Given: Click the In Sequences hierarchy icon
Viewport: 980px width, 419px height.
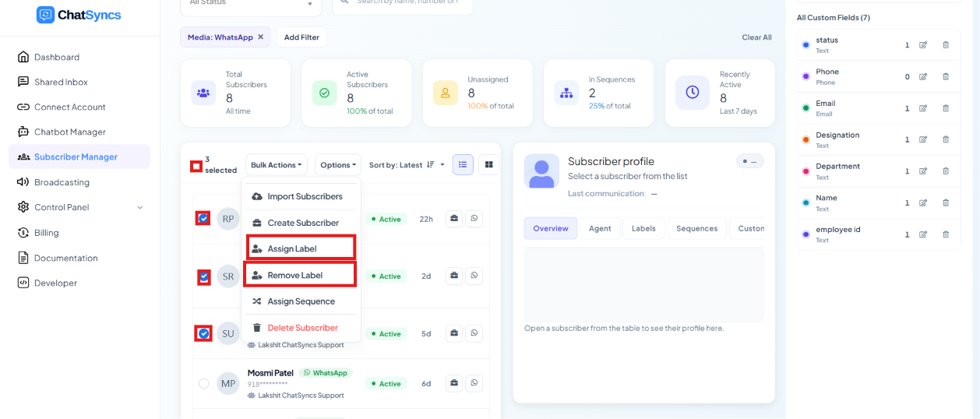Looking at the screenshot, I should point(566,93).
